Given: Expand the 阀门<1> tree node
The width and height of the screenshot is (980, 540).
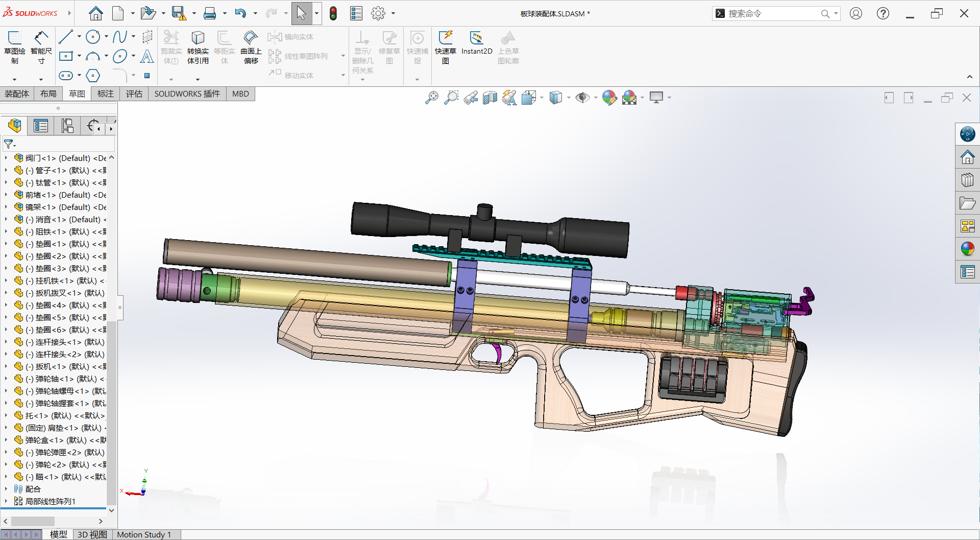Looking at the screenshot, I should [x=6, y=158].
